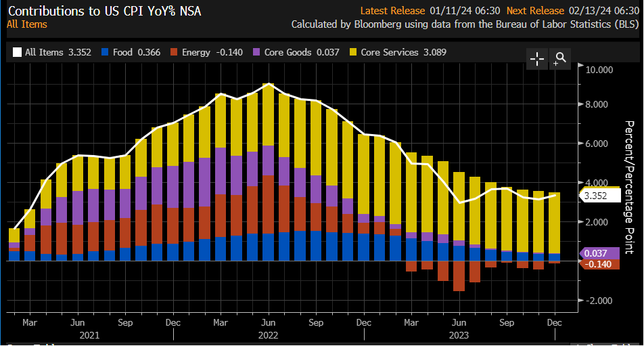Click the orange All Items subtitle

point(26,24)
